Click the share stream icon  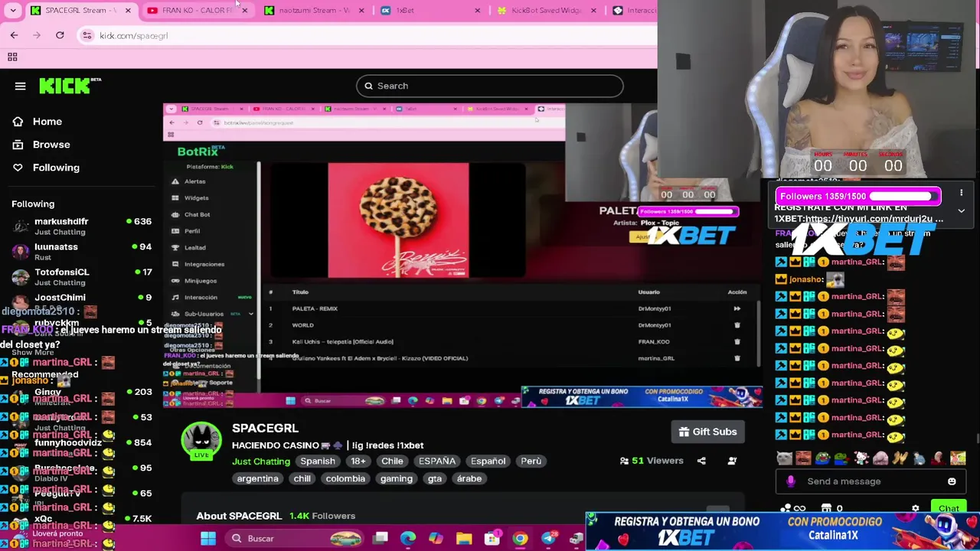(x=701, y=461)
